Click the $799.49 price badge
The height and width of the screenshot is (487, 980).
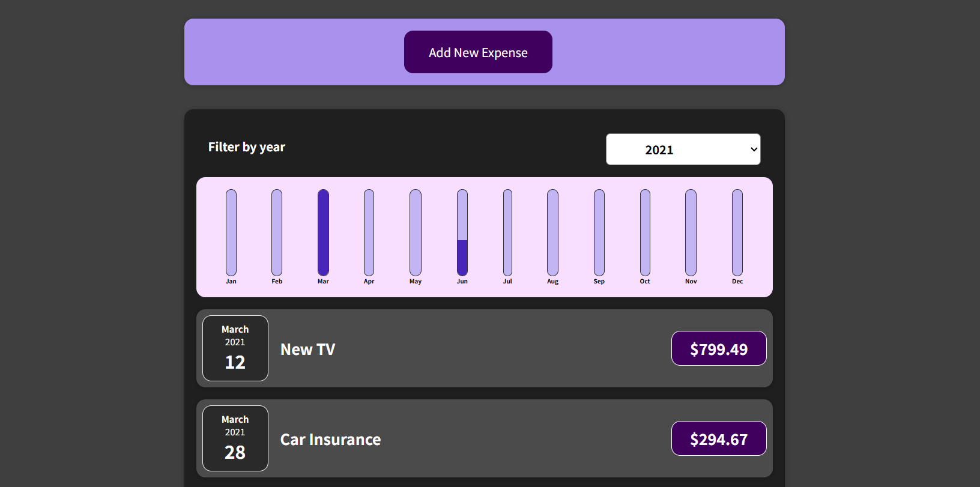(x=719, y=349)
